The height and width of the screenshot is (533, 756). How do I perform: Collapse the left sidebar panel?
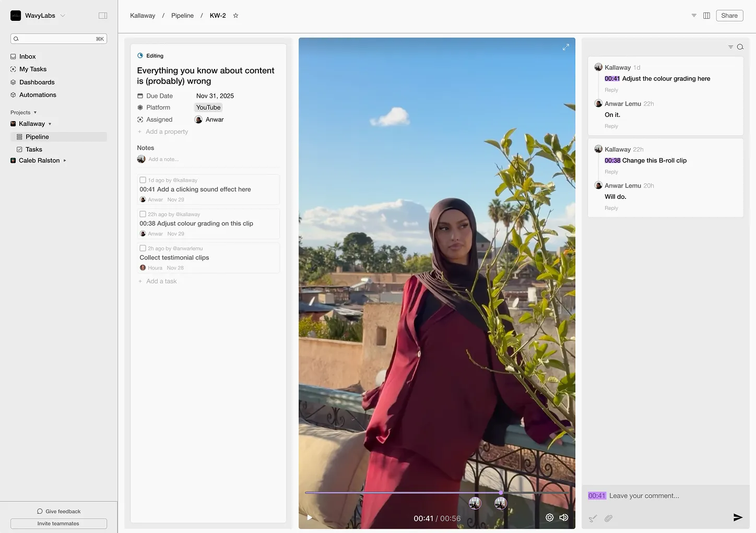(103, 16)
